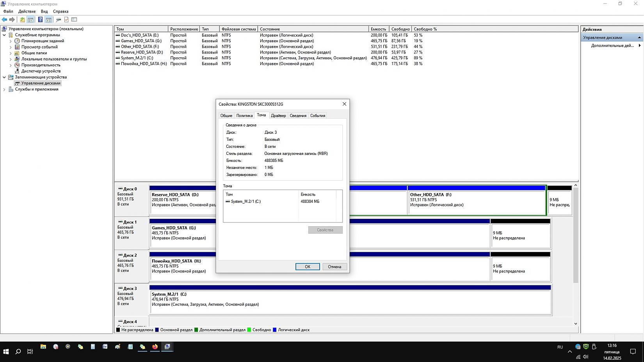Click the toolbar Properties checkmark sheet icon
Image resolution: width=644 pixels, height=362 pixels.
(66, 20)
